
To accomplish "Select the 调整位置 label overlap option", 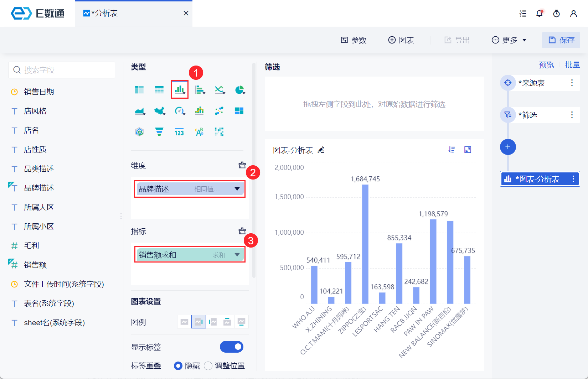I will click(x=208, y=366).
